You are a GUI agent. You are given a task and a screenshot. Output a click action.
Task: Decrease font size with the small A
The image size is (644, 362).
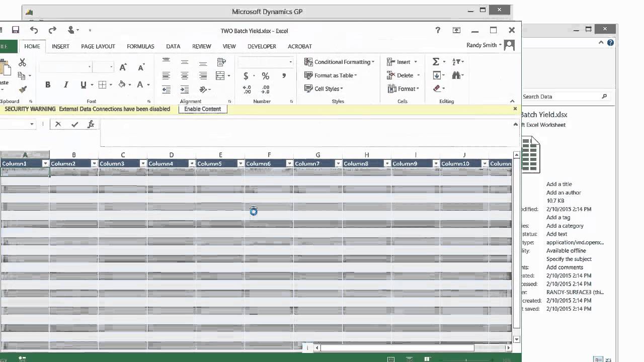pyautogui.click(x=141, y=67)
